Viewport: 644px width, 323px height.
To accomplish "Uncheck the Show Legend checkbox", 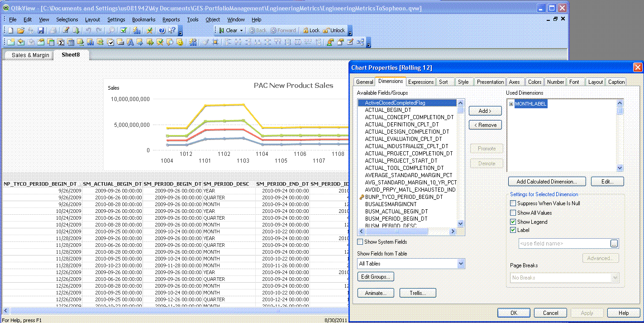I will (x=513, y=222).
